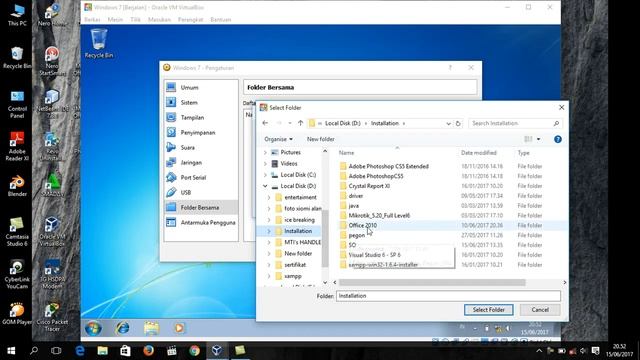Sort the list by the Name column header
The width and height of the screenshot is (640, 360).
346,153
